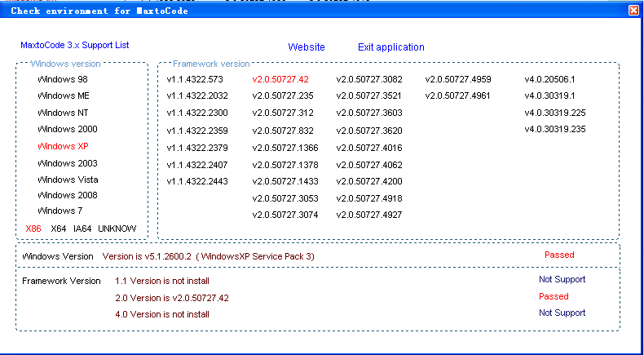Select Windows 2008 entry
The width and height of the screenshot is (644, 355).
[x=68, y=195]
